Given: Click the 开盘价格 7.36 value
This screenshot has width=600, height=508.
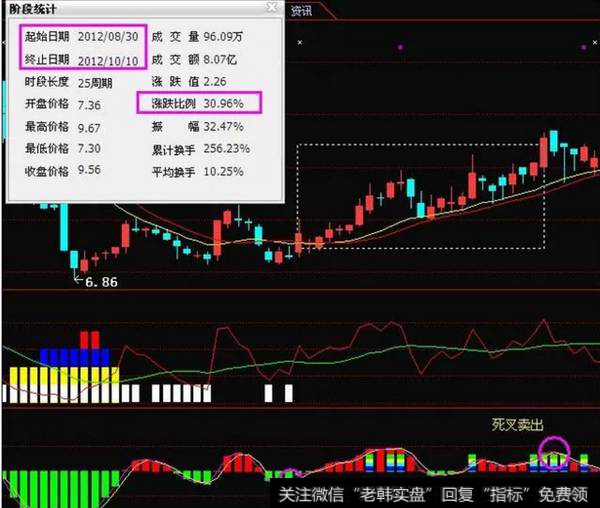Looking at the screenshot, I should click(89, 105).
